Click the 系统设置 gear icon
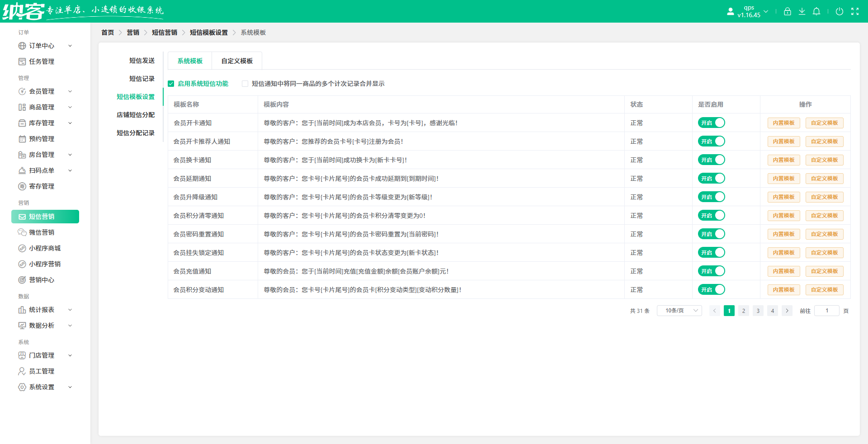This screenshot has width=868, height=444. tap(22, 387)
